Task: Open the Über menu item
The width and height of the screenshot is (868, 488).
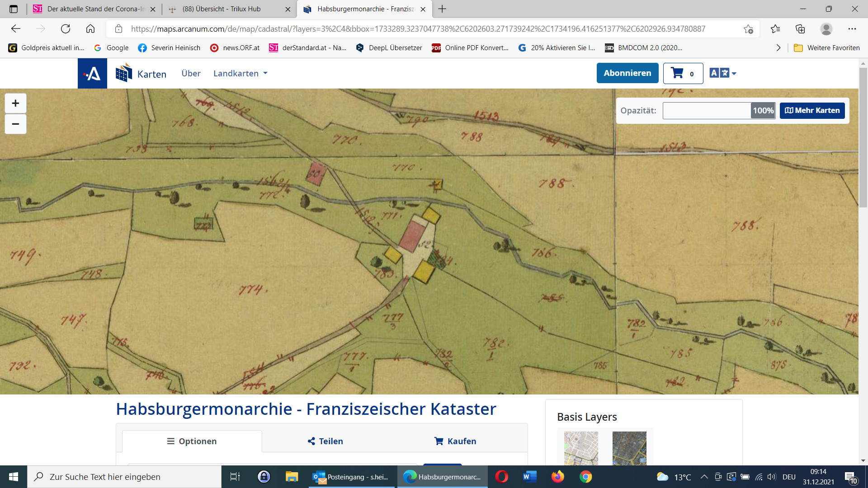Action: [191, 73]
